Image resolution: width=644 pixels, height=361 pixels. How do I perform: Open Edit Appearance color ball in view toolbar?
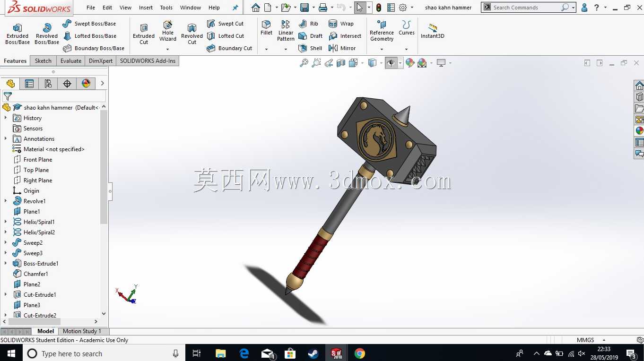coord(410,63)
